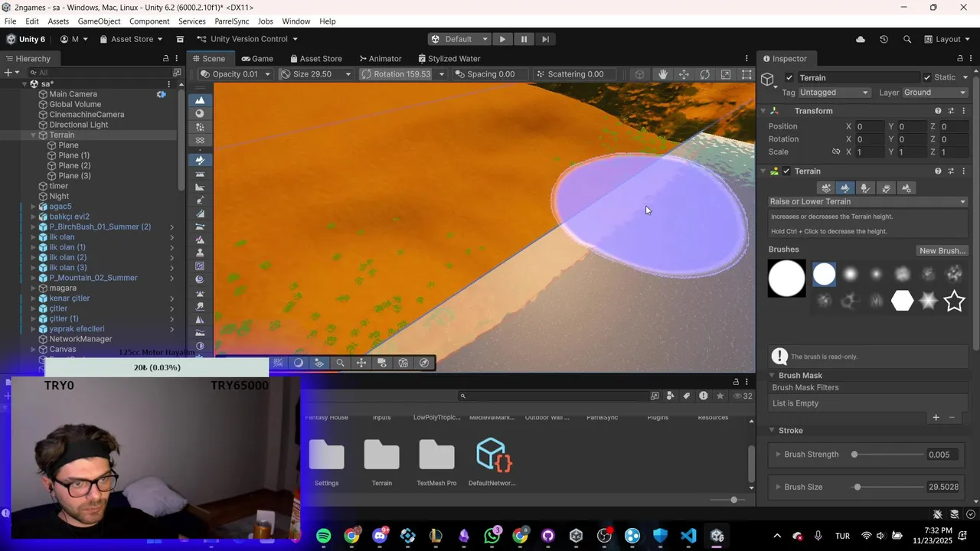The image size is (980, 551).
Task: Click the Smooth Height overlay tool icon
Action: [200, 187]
